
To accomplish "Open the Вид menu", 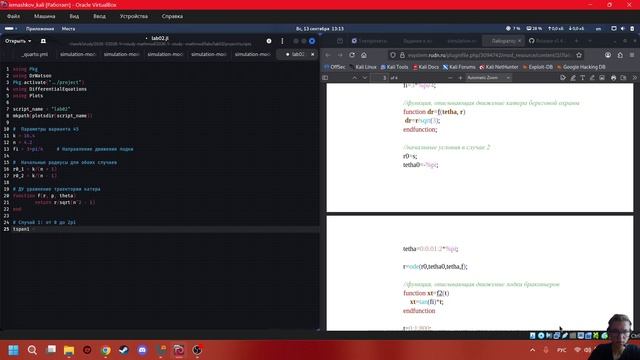I will pos(74,16).
